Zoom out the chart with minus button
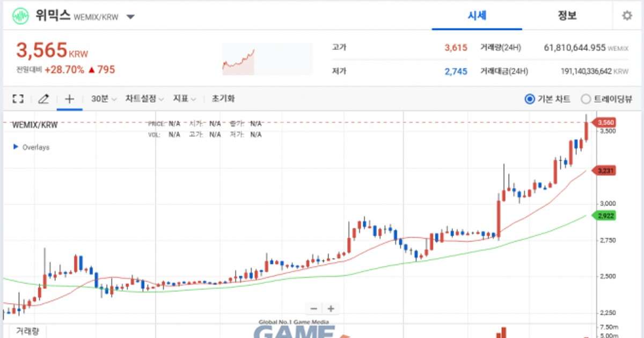The height and width of the screenshot is (338, 644). 314,308
